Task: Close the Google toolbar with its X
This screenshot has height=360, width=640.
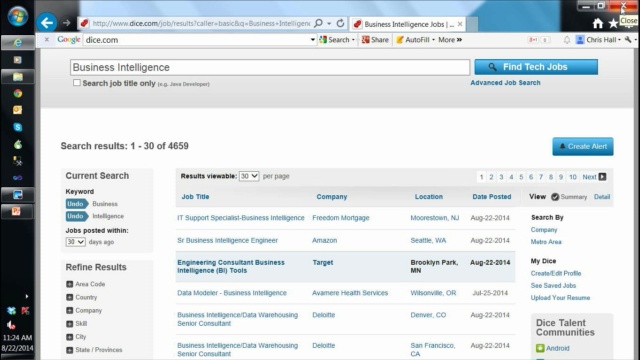Action: tap(47, 40)
